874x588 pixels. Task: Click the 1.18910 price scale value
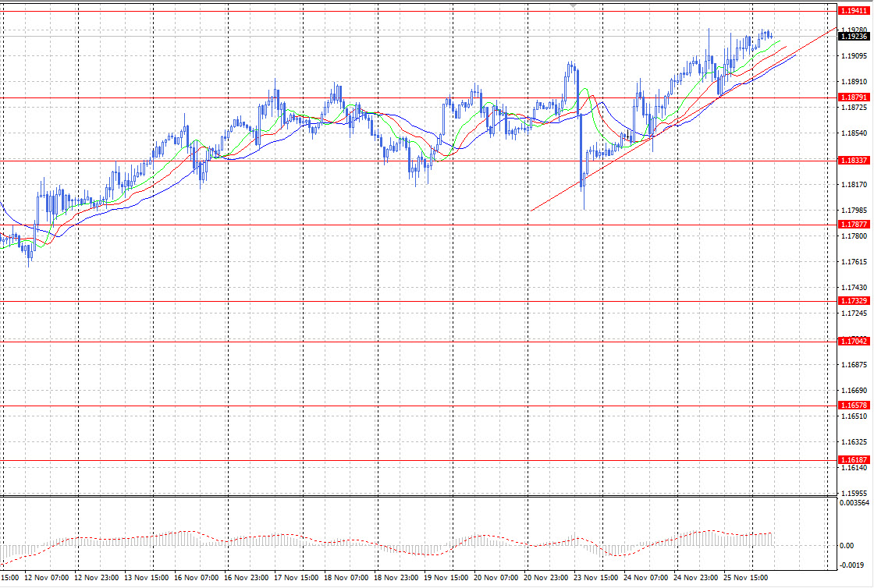pos(854,81)
